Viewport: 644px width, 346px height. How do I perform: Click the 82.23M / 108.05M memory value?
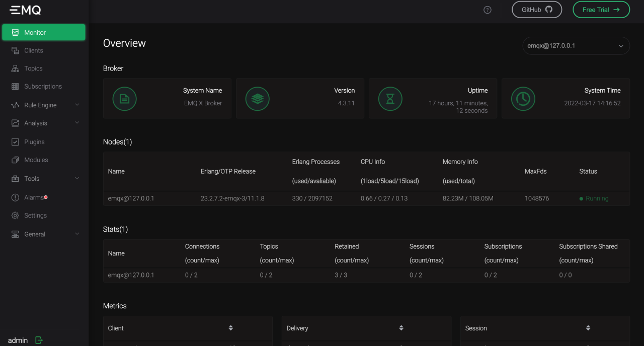tap(468, 198)
